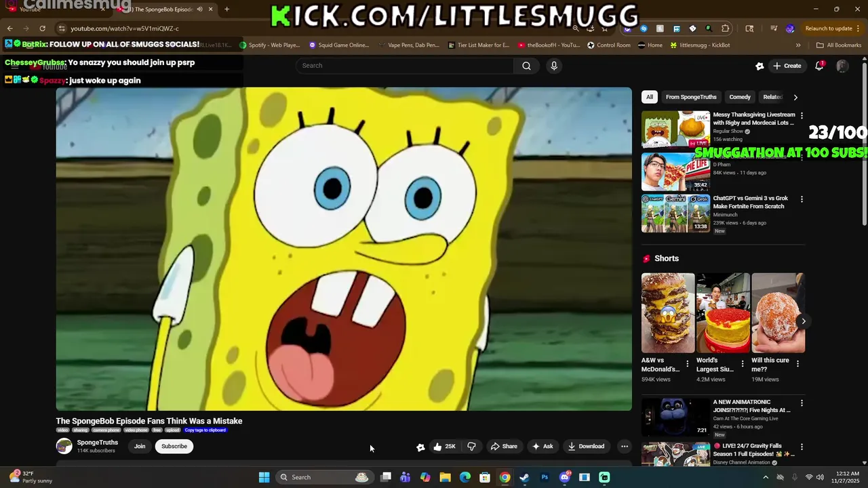Download the video

click(586, 446)
